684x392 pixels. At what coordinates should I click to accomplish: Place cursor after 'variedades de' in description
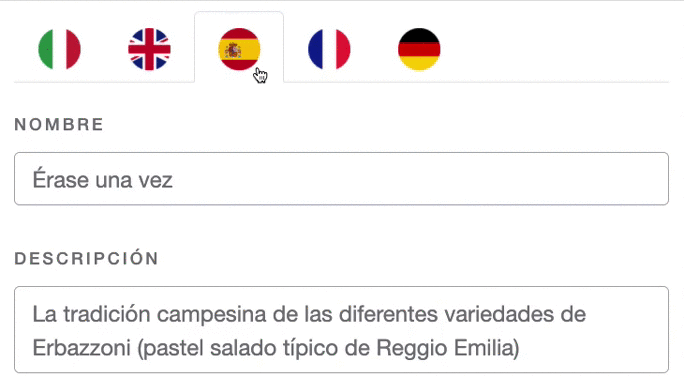point(588,314)
